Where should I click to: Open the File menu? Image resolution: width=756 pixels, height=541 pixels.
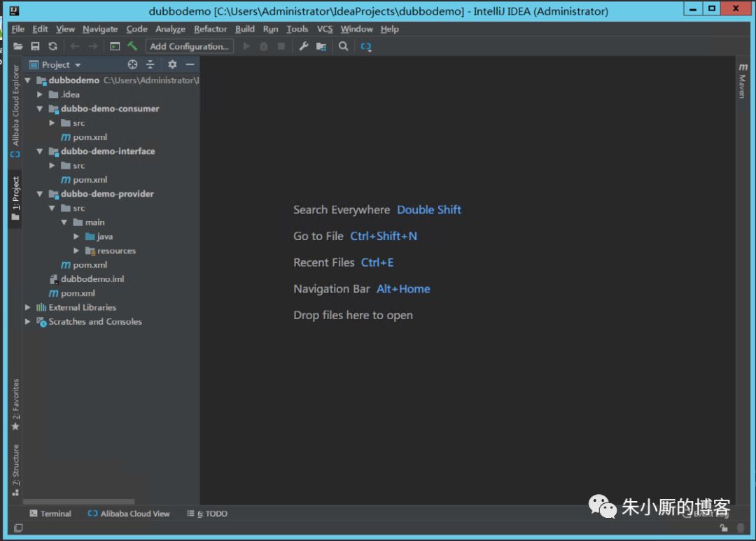(x=17, y=29)
